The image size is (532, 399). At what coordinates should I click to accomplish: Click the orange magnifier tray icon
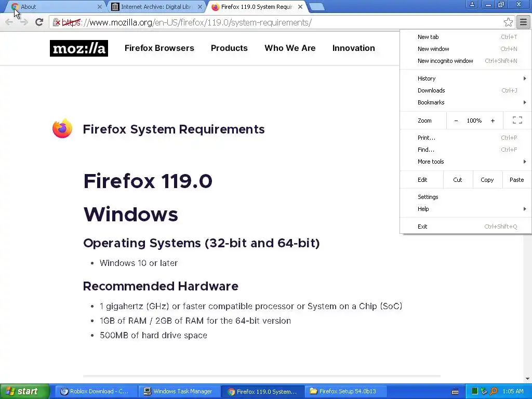494,392
